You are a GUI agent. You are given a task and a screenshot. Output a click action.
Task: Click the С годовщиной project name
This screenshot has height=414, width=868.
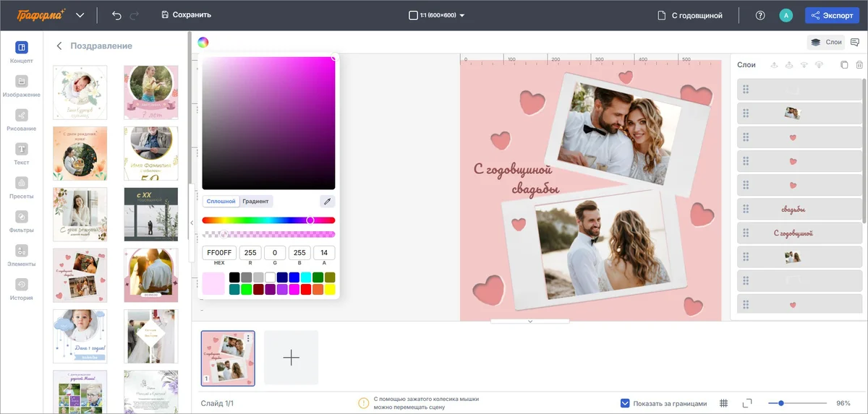[x=689, y=15]
